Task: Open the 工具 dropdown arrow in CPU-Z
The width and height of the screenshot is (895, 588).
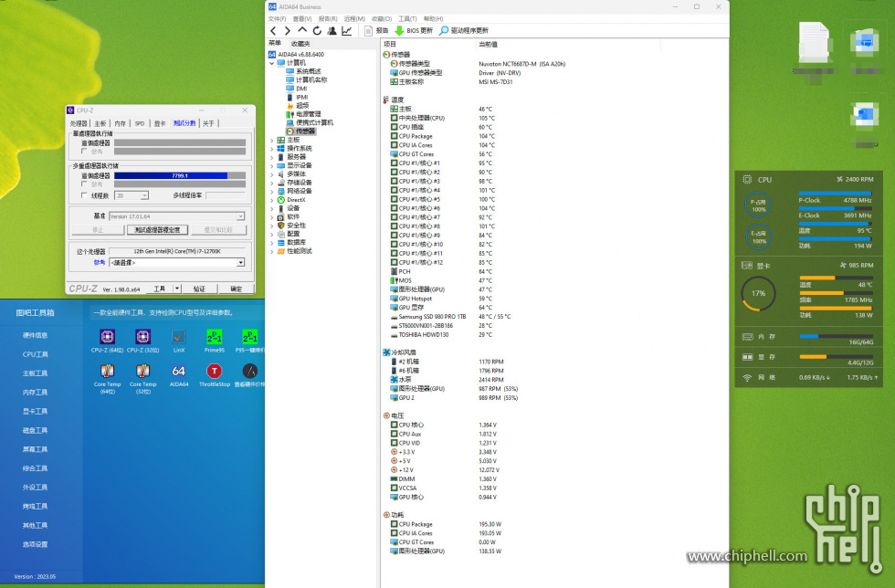Action: click(177, 289)
